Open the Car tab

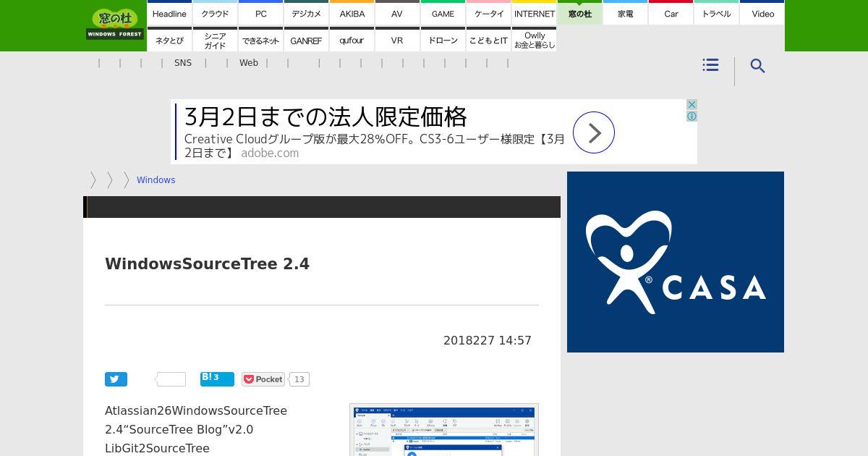(x=671, y=13)
